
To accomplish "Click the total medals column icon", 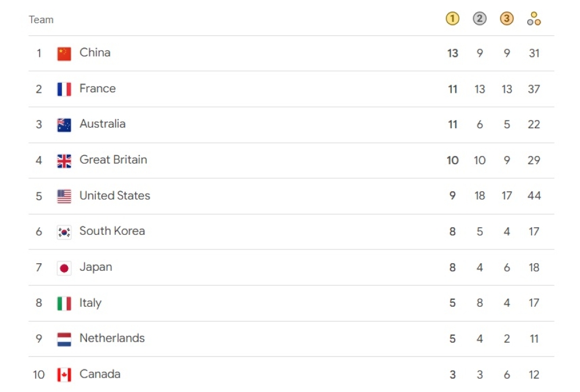I will click(534, 19).
